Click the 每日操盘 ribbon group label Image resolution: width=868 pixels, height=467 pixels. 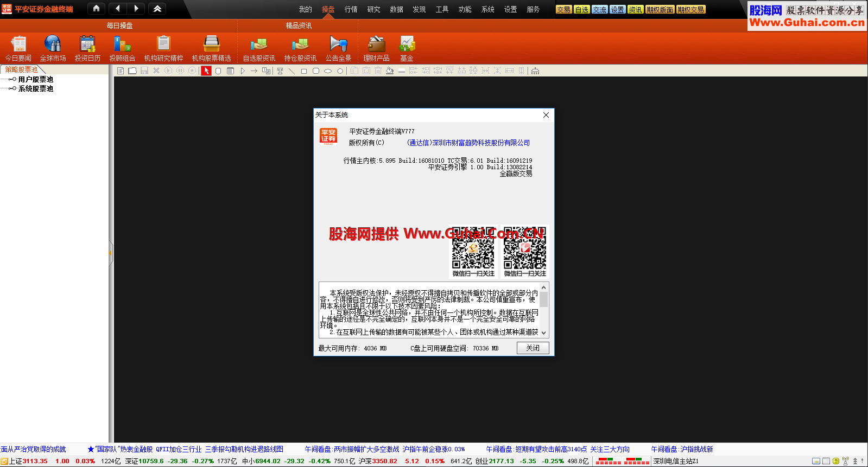coord(119,25)
